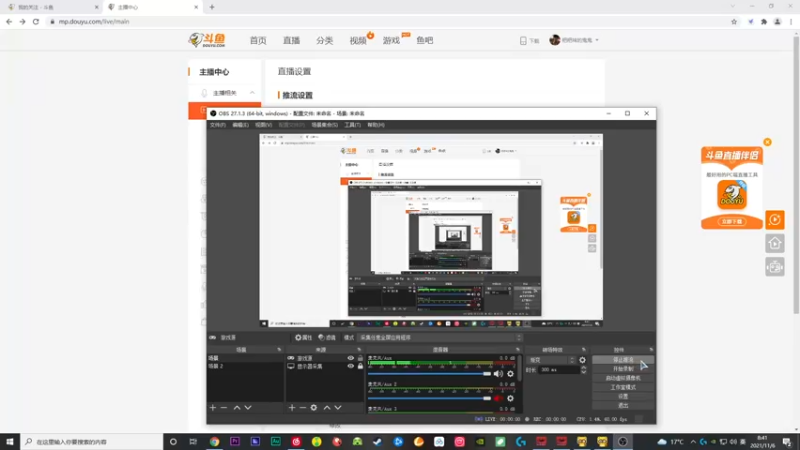This screenshot has width=800, height=450.
Task: Open OBS 设置 settings button
Action: click(623, 396)
